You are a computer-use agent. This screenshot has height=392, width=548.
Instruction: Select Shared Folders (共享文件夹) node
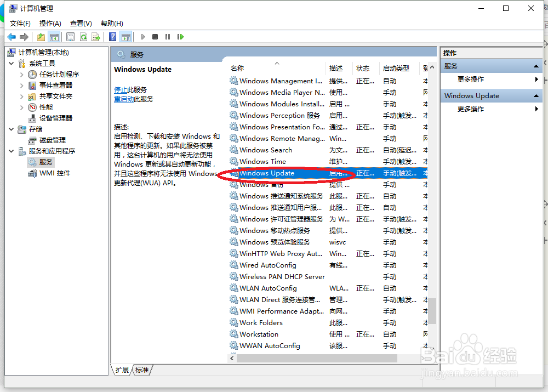(x=56, y=96)
